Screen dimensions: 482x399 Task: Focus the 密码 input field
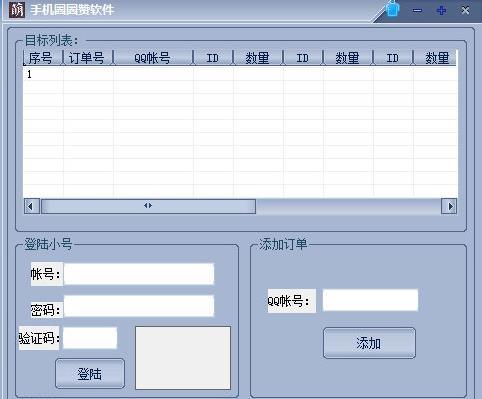click(139, 306)
